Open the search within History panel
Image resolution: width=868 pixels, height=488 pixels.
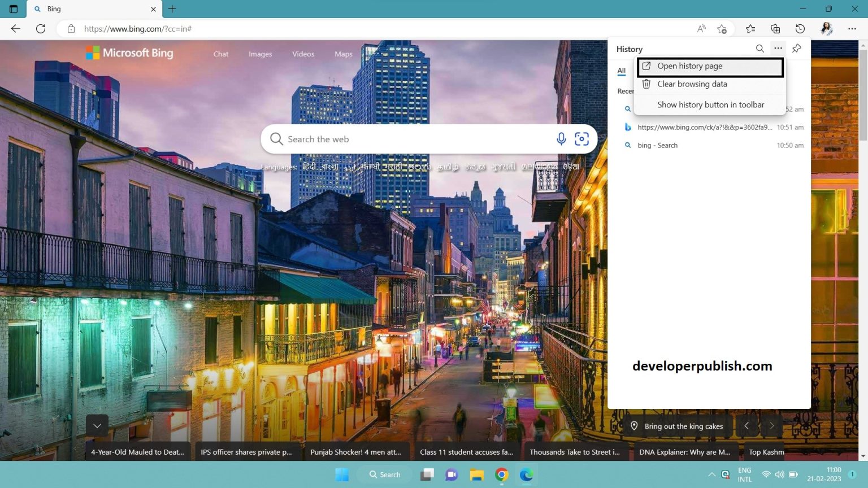tap(760, 49)
